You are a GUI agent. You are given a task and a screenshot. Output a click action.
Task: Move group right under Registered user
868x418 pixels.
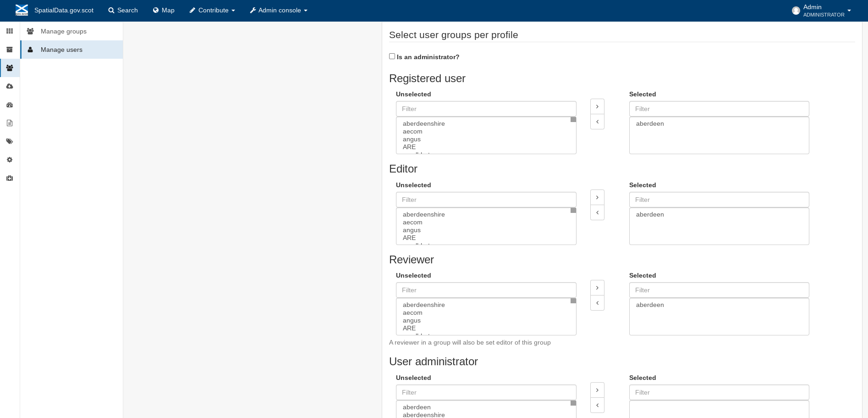(x=597, y=106)
